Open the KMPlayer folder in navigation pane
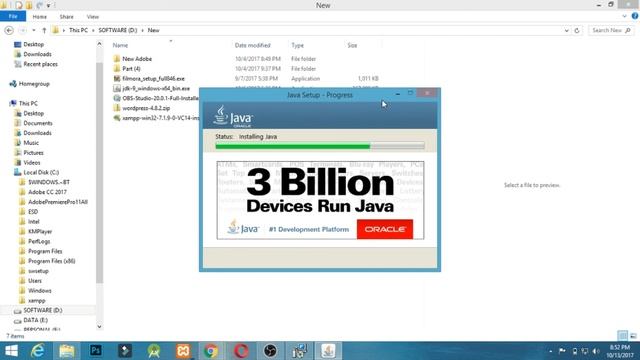The image size is (640, 360). (40, 231)
